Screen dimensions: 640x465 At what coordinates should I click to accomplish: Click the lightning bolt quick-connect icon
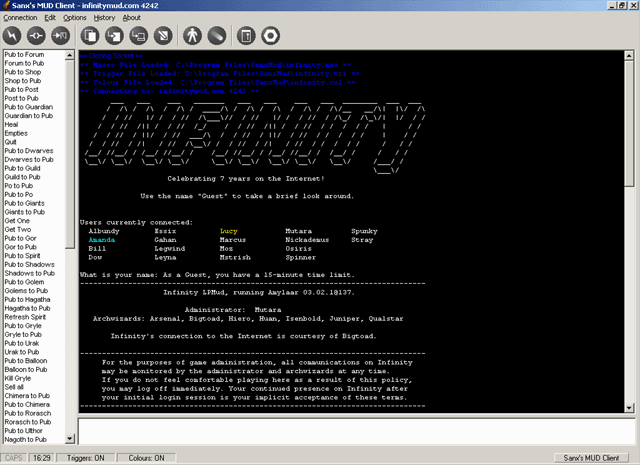click(x=14, y=36)
